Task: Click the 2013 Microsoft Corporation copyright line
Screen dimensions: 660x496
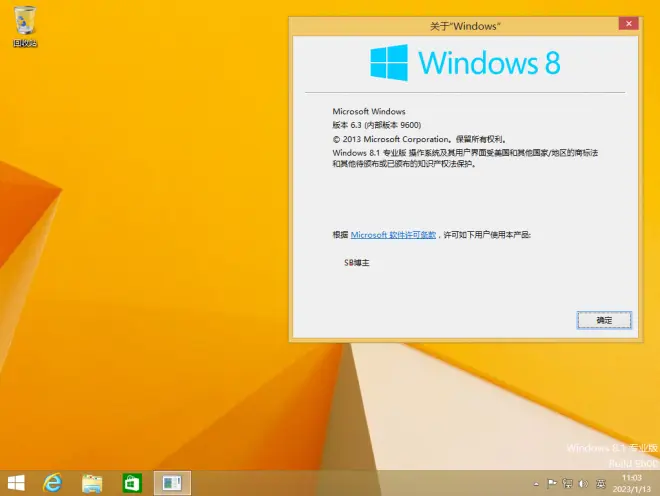Action: (420, 139)
